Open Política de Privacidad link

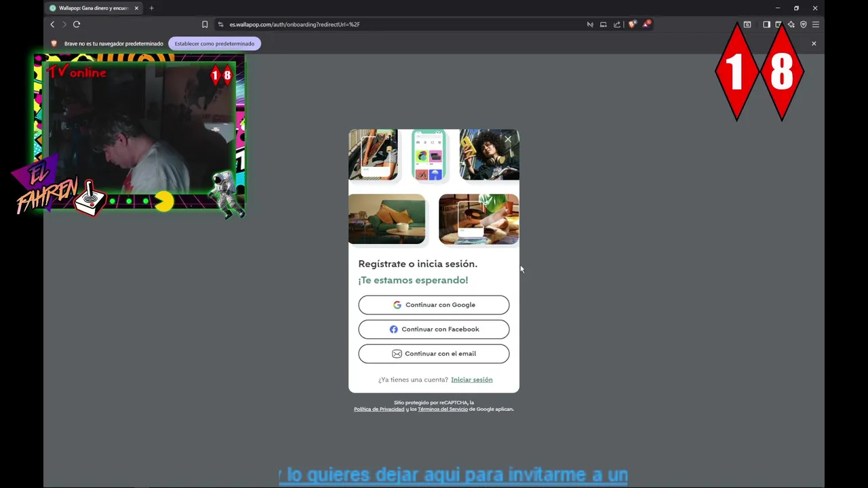379,409
